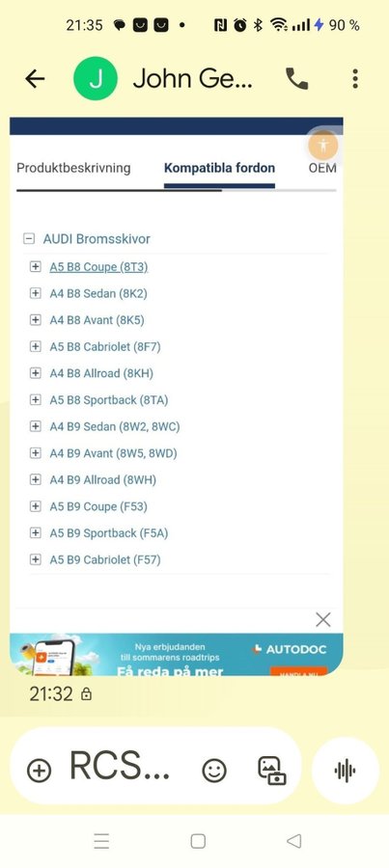389x868 pixels.
Task: Expand the A5 B8 Coupe (8T3) entry
Action: pos(36,267)
